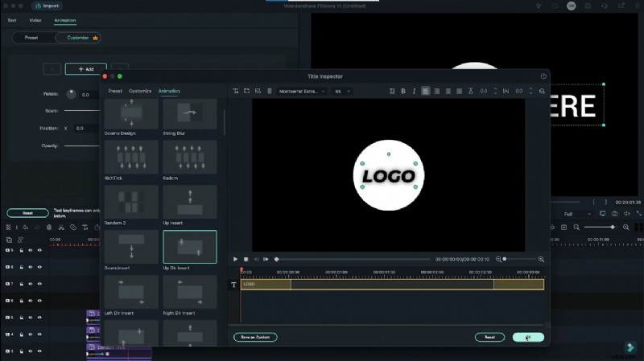Switch to Customize tab in Title Inspector

(x=140, y=91)
